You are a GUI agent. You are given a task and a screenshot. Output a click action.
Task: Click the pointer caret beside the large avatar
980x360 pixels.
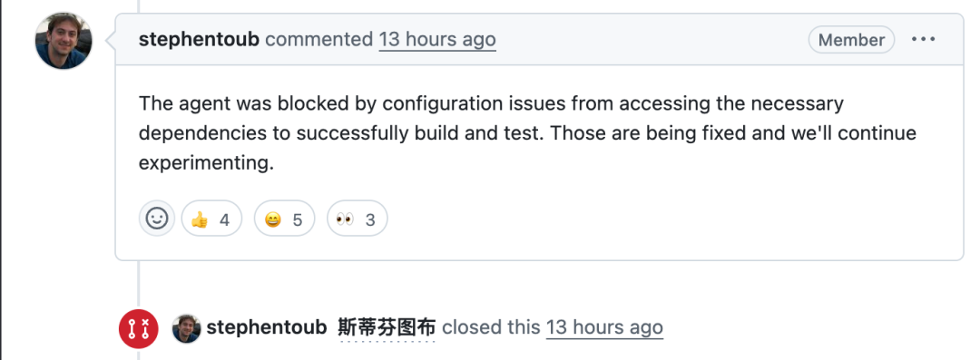tap(111, 41)
